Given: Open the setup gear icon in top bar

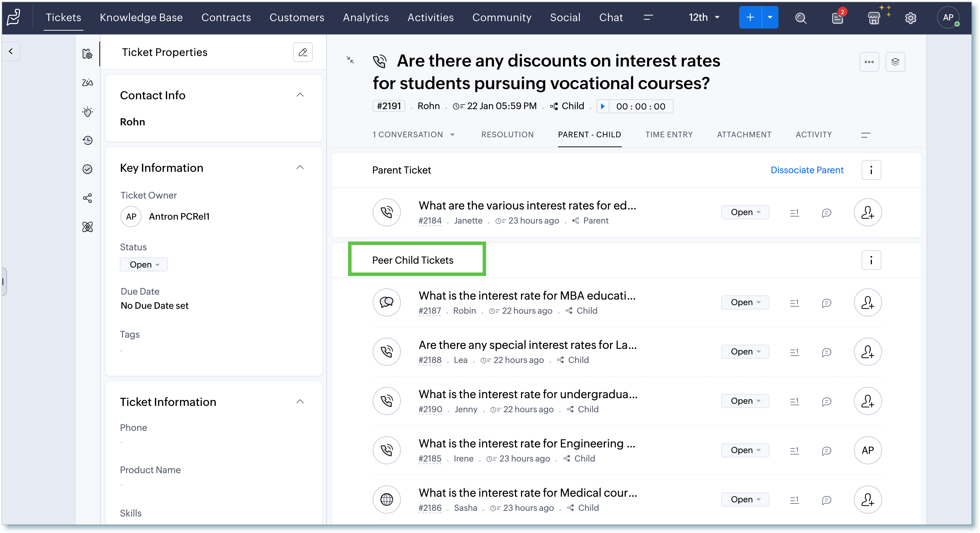Looking at the screenshot, I should (x=910, y=18).
